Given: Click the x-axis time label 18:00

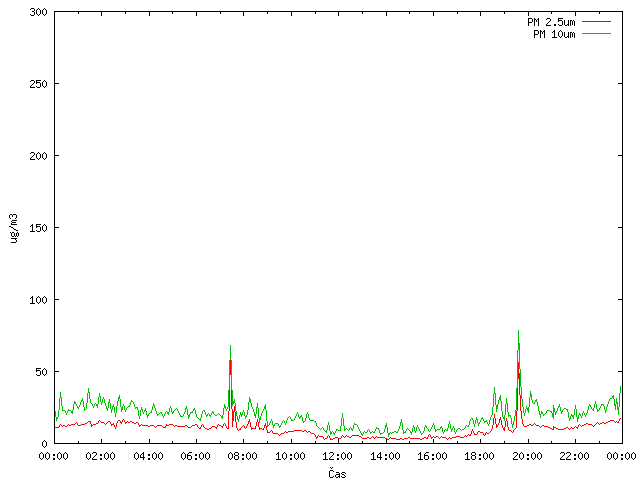Looking at the screenshot, I should (x=480, y=456).
